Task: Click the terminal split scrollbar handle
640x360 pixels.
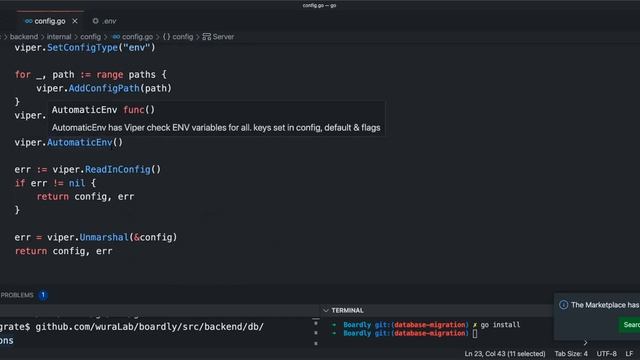Action: [x=316, y=333]
